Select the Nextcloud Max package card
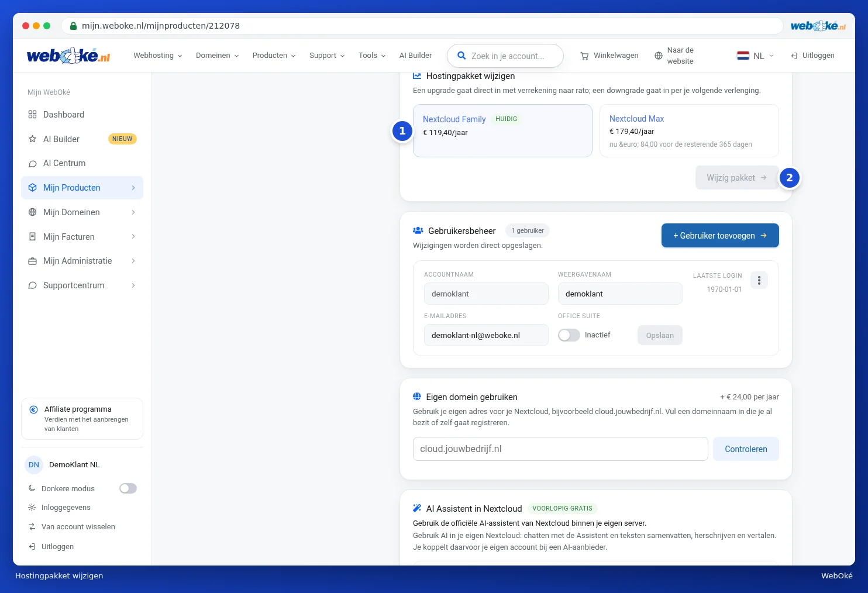 [689, 131]
